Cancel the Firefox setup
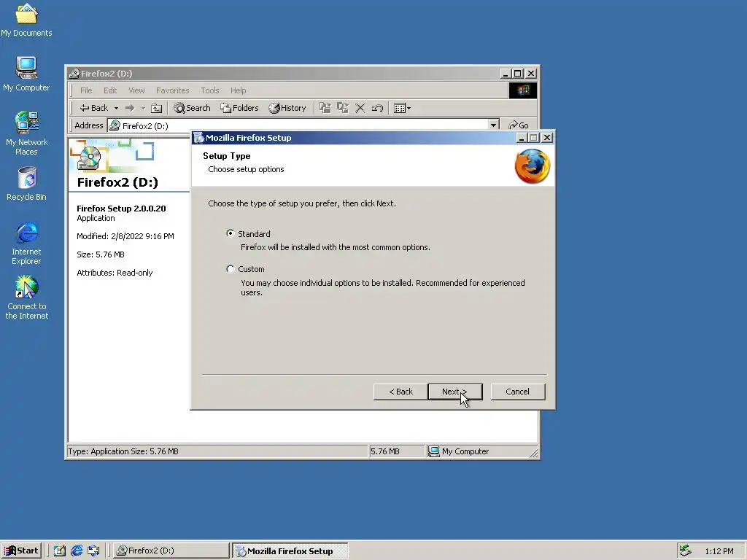747x560 pixels. click(x=517, y=392)
